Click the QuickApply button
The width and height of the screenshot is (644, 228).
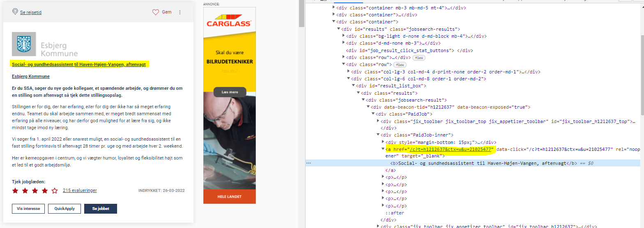[x=64, y=209]
